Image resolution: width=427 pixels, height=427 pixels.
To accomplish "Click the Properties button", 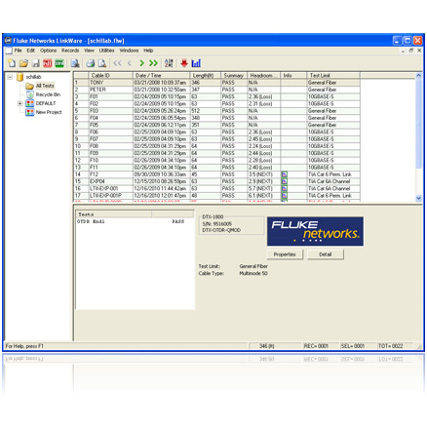I will tap(285, 254).
